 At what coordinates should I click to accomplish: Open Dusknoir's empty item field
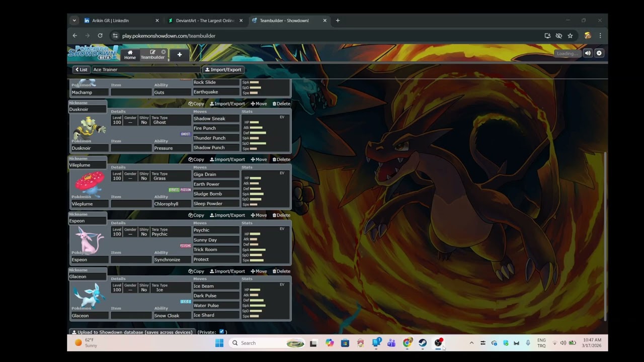[131, 148]
